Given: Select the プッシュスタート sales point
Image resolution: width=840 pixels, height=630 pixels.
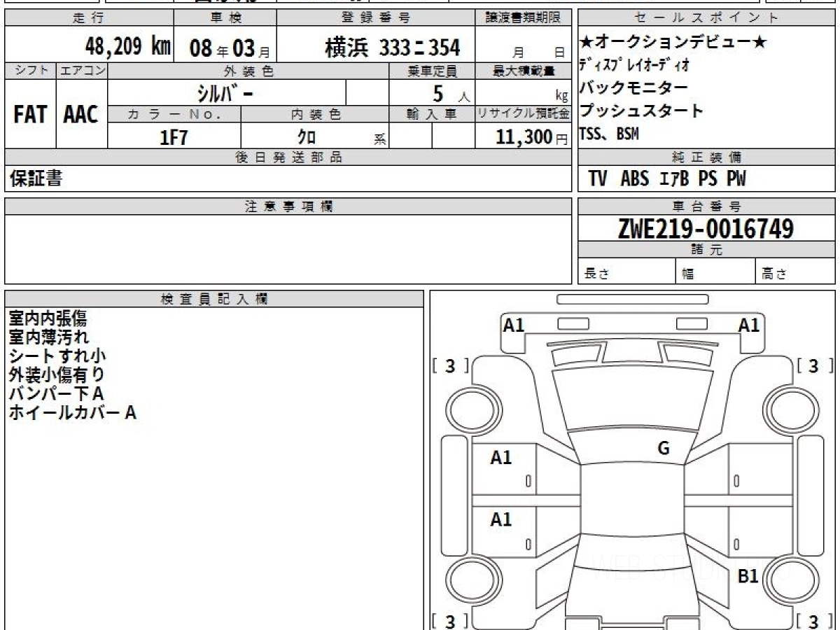Looking at the screenshot, I should [641, 111].
